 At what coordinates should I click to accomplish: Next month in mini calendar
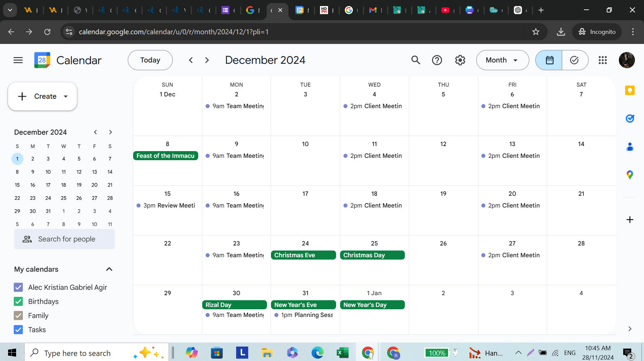[x=110, y=132]
